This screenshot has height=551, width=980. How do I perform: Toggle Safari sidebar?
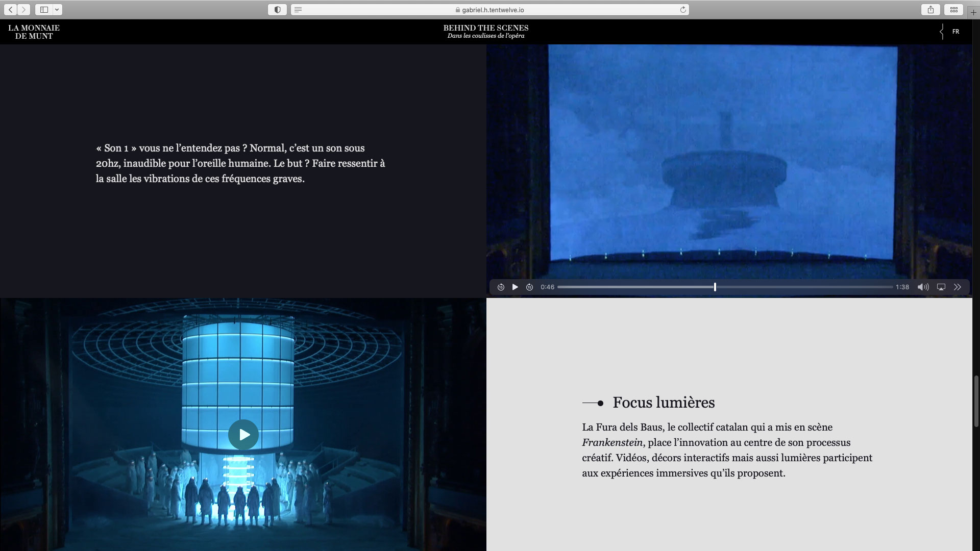point(44,10)
